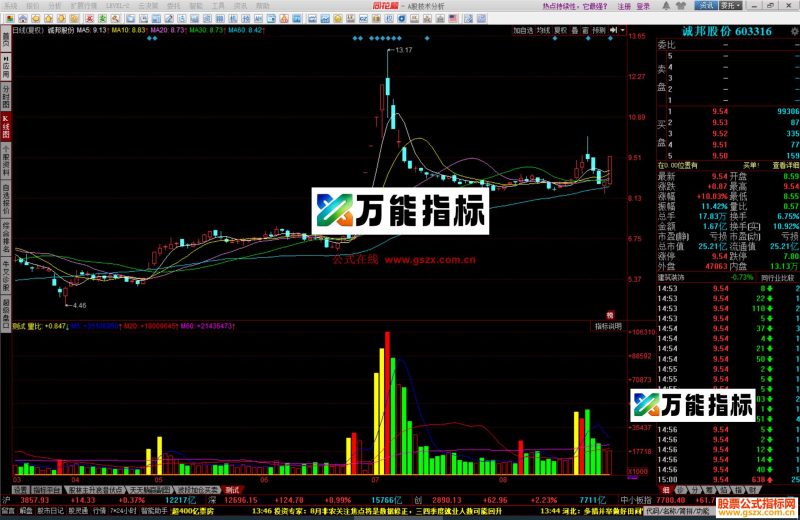Viewport: 800px width, 520px height.
Task: Click the red cross-mark toolbar icon
Action: click(90, 19)
